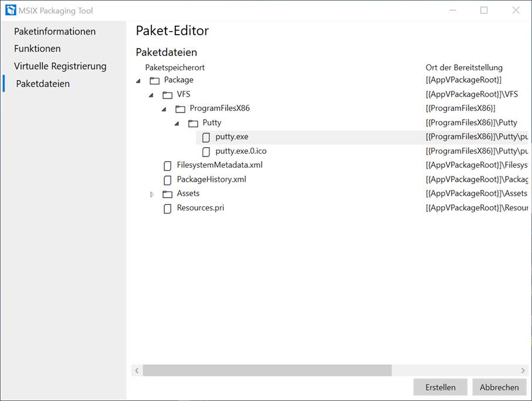Click the Paketspeicherort column header
The image size is (532, 401).
coord(175,67)
